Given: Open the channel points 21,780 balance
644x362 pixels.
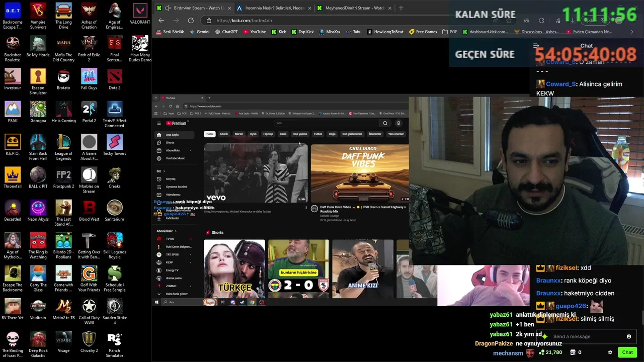Looking at the screenshot, I should 549,352.
